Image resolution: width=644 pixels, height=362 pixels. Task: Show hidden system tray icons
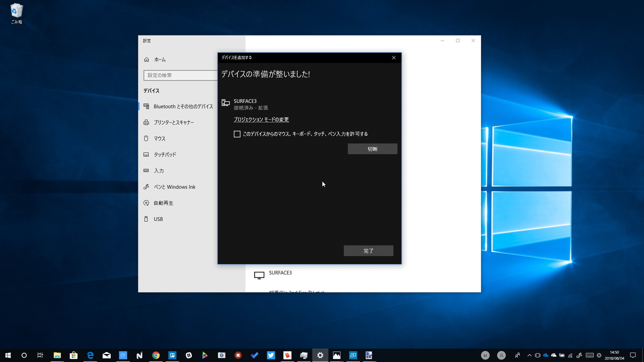529,355
